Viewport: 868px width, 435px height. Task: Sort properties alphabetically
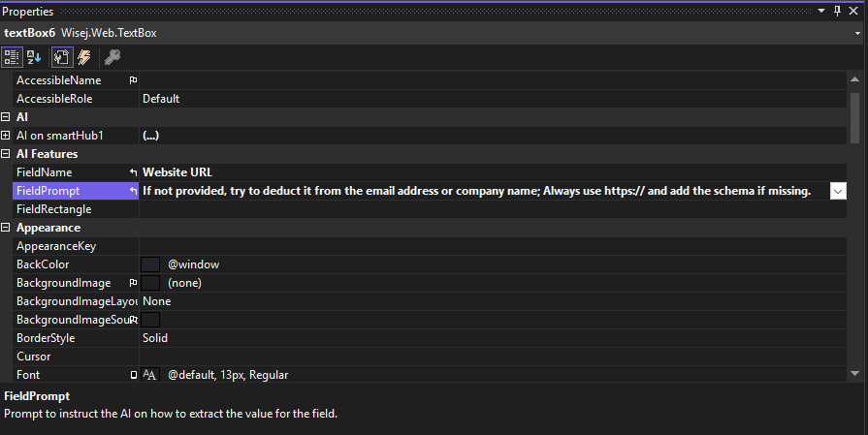34,57
